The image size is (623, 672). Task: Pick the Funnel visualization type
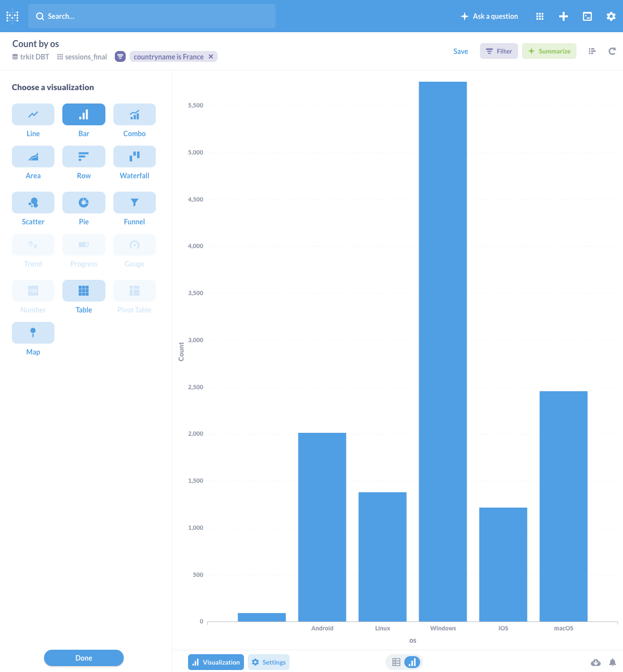[x=134, y=203]
